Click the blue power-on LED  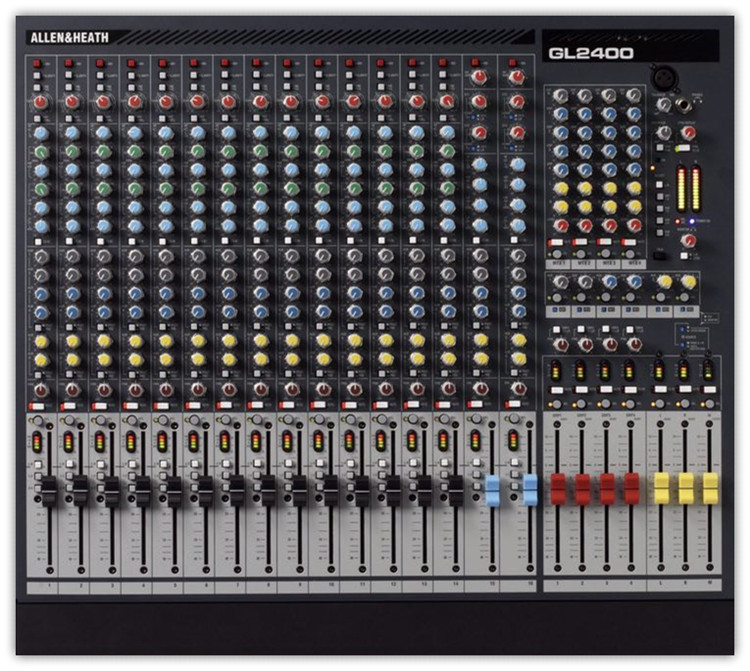[692, 221]
